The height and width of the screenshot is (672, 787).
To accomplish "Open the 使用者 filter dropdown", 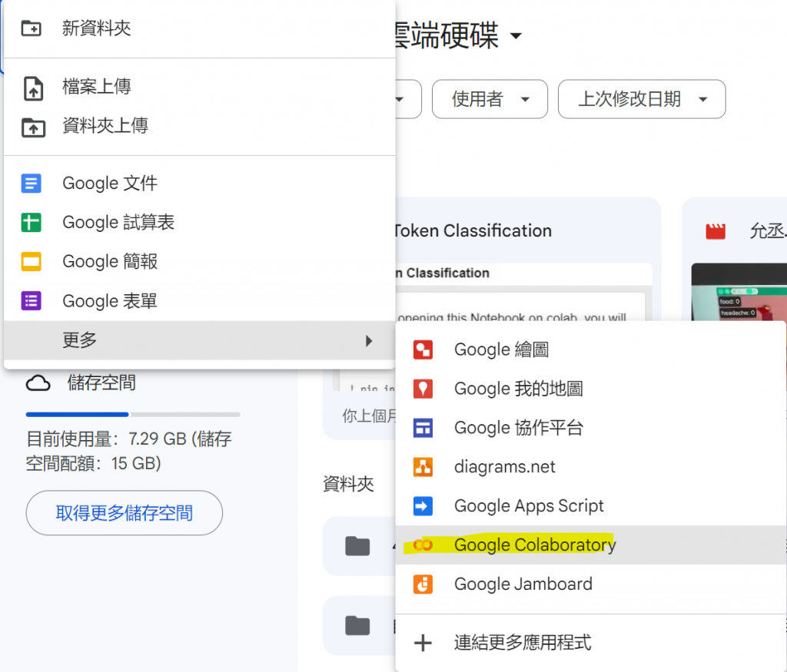I will [x=490, y=99].
